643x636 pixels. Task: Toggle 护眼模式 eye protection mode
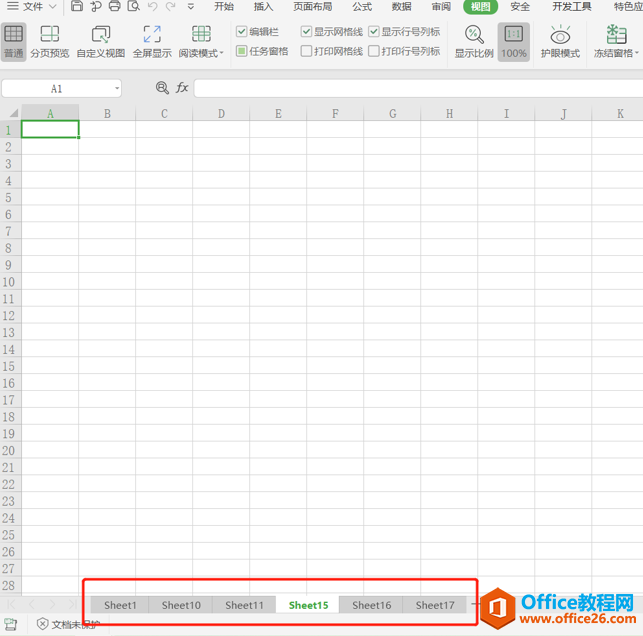click(x=560, y=42)
